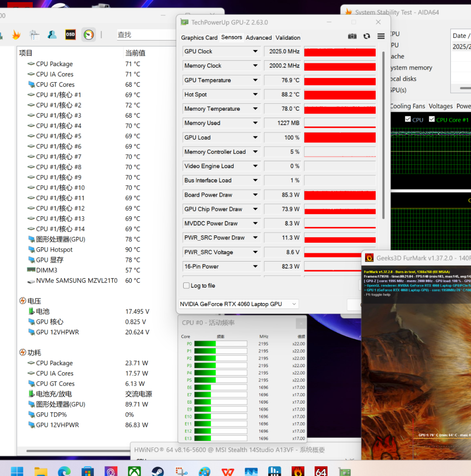
Task: Click the P0 core frequency bar
Action: (221, 343)
